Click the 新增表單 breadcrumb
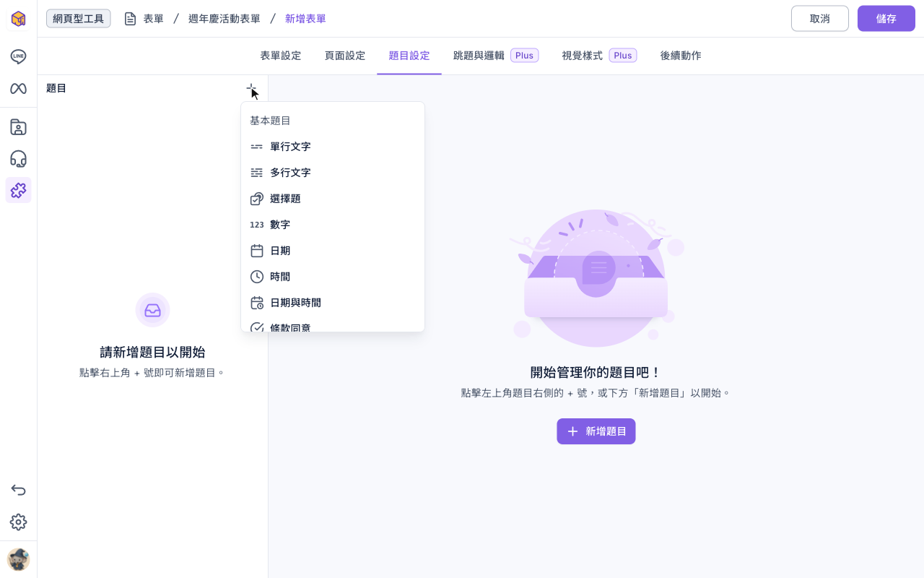Viewport: 924px width, 578px height. click(x=305, y=19)
